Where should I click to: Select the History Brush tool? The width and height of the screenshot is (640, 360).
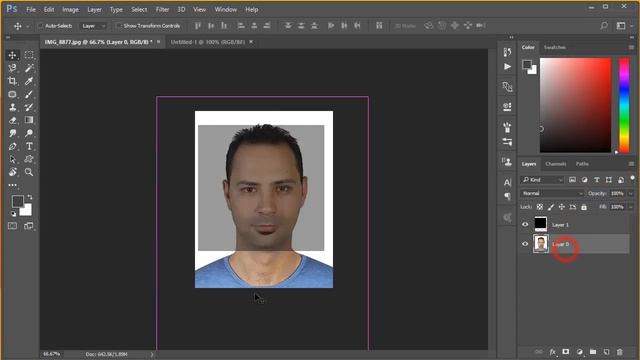point(29,107)
